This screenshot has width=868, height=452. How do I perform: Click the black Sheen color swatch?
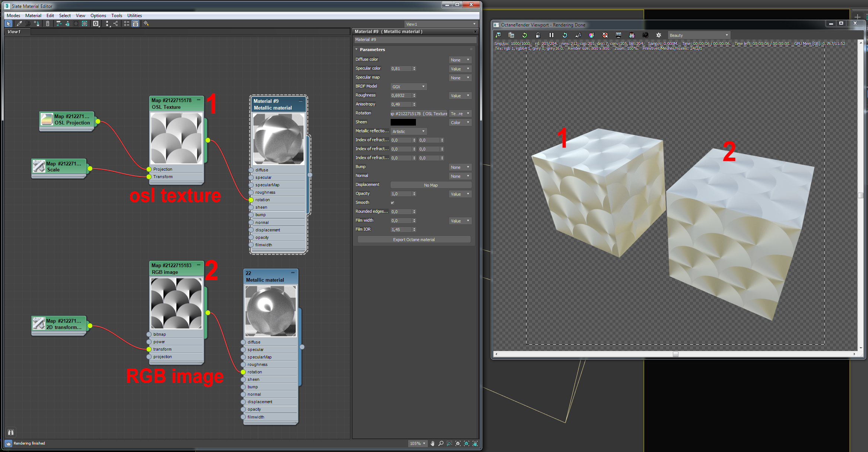tap(403, 122)
